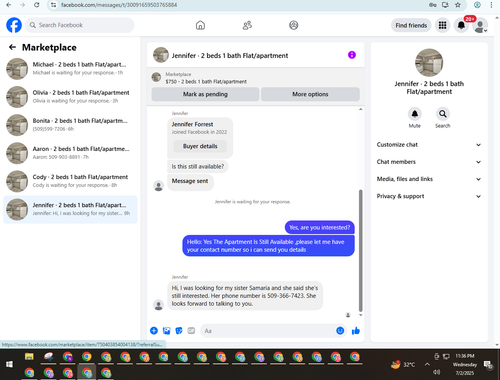Open the Home feed icon
The height and width of the screenshot is (380, 500).
click(x=200, y=25)
